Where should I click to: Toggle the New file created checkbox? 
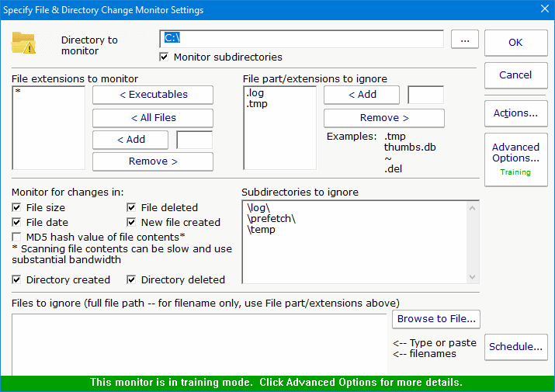click(131, 222)
